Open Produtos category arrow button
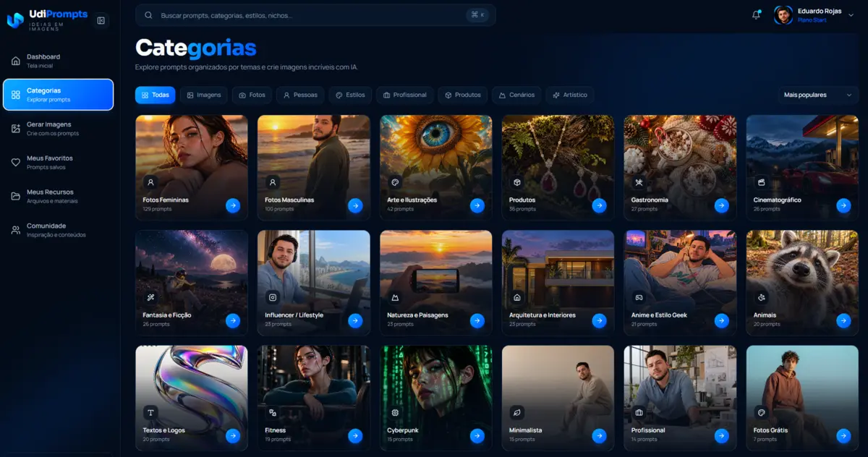The image size is (868, 457). [x=599, y=205]
